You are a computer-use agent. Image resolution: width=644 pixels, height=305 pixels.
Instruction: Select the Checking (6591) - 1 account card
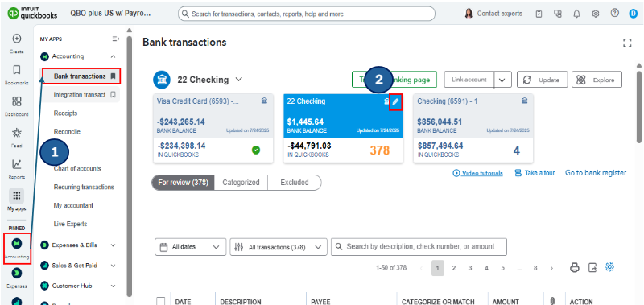point(473,128)
